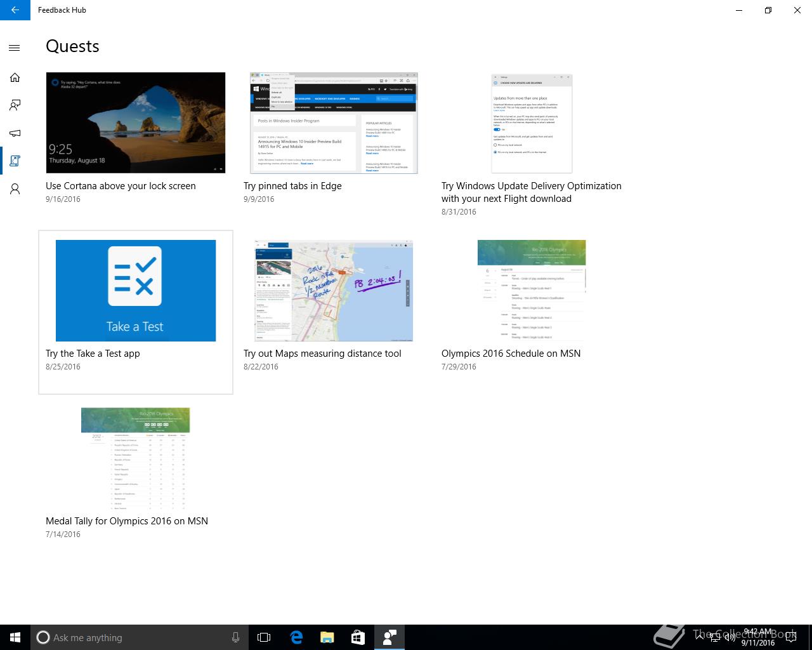
Task: Click the date 7/14/2016
Action: [x=63, y=534]
